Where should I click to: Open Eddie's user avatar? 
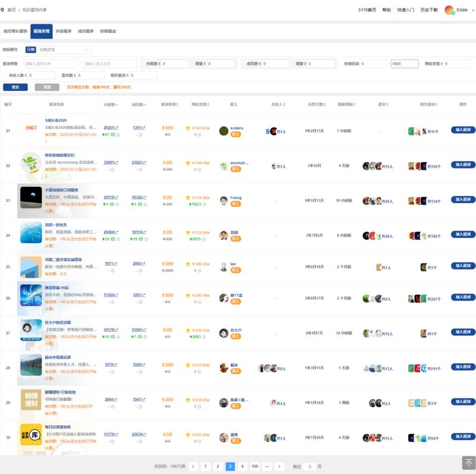tap(449, 10)
